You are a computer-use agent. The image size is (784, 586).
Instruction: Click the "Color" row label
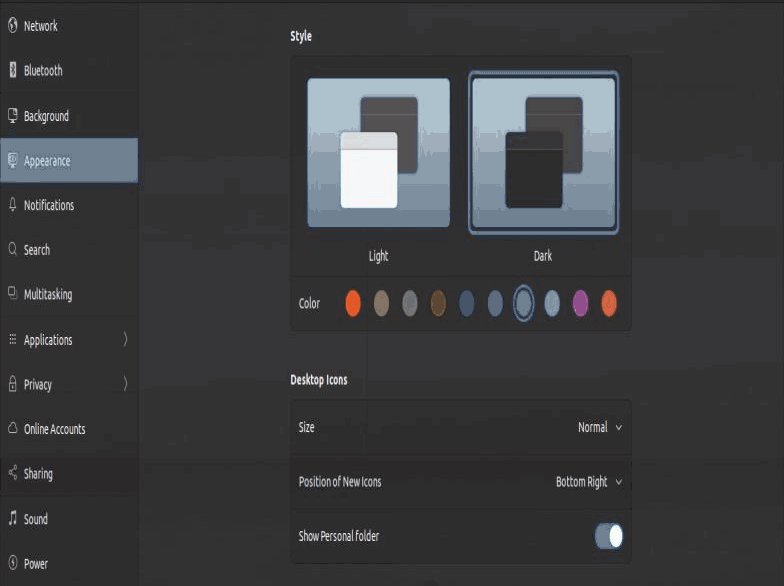click(x=309, y=304)
